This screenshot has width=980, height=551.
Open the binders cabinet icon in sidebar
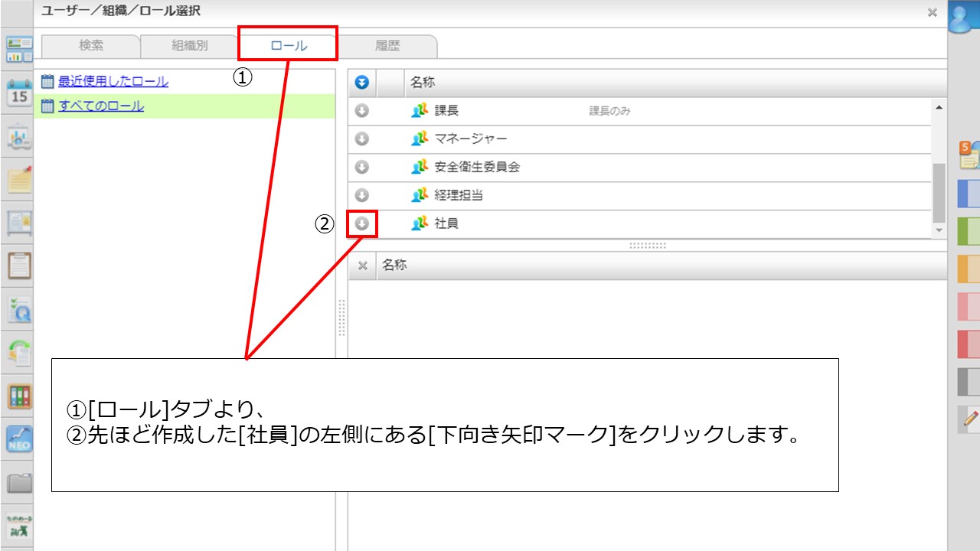[x=19, y=396]
